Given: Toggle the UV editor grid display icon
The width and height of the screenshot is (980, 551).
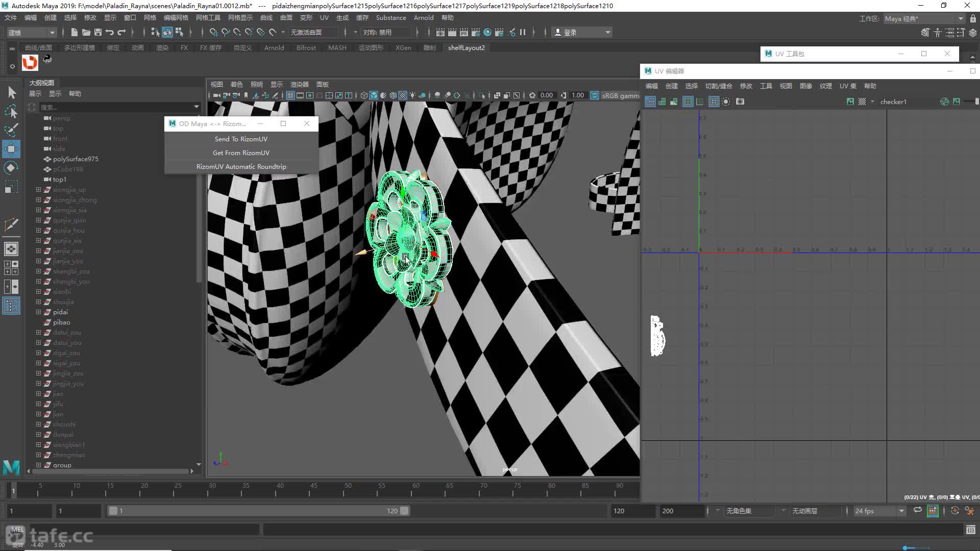Looking at the screenshot, I should (714, 102).
